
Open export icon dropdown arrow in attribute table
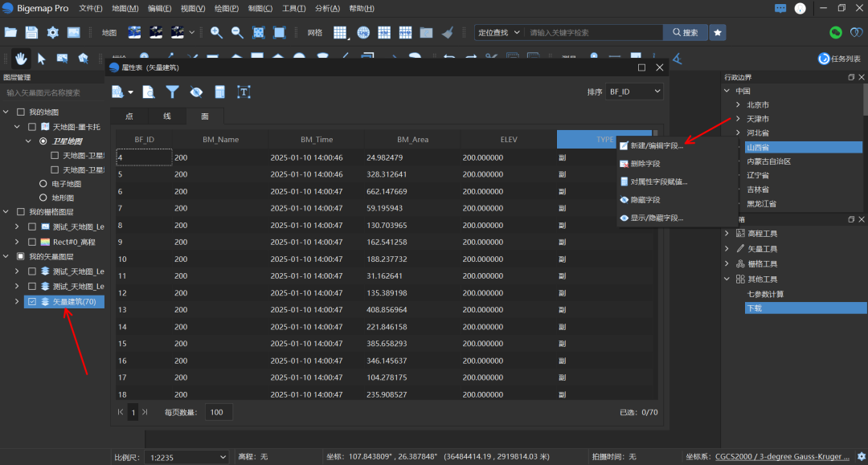tap(131, 92)
